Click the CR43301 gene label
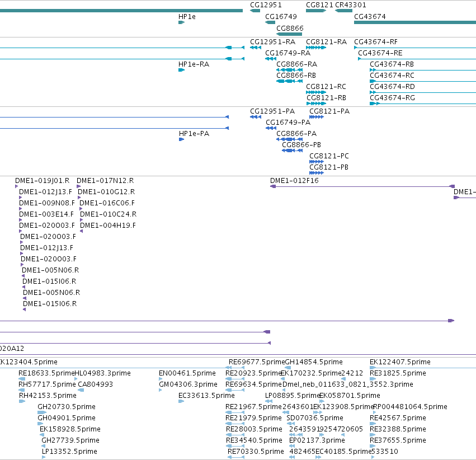The height and width of the screenshot is (460, 476). coord(351,5)
